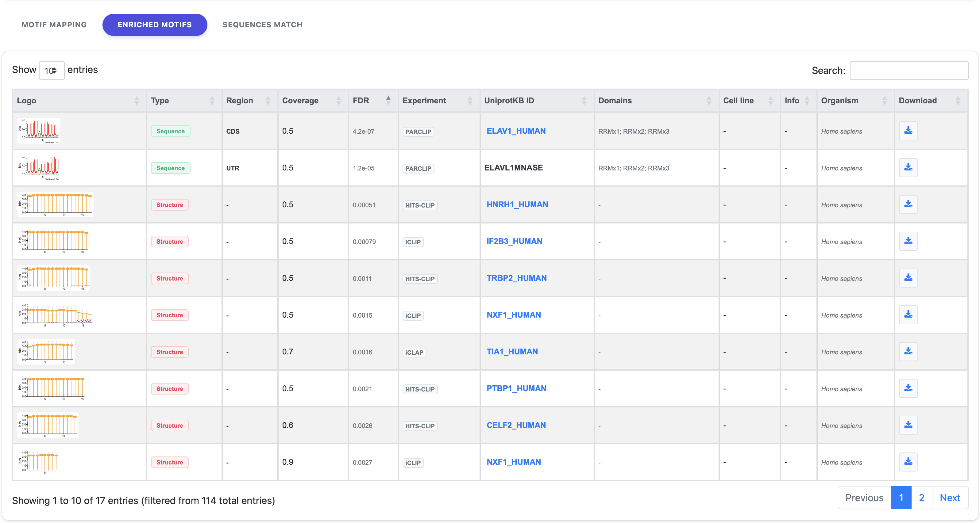The width and height of the screenshot is (980, 523).
Task: Sort table by Experiment column
Action: 439,101
